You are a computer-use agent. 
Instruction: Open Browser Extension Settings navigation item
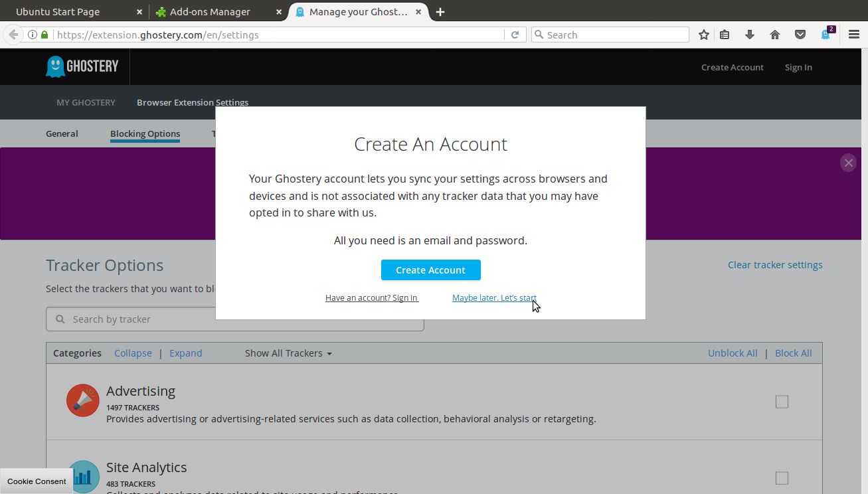(193, 102)
